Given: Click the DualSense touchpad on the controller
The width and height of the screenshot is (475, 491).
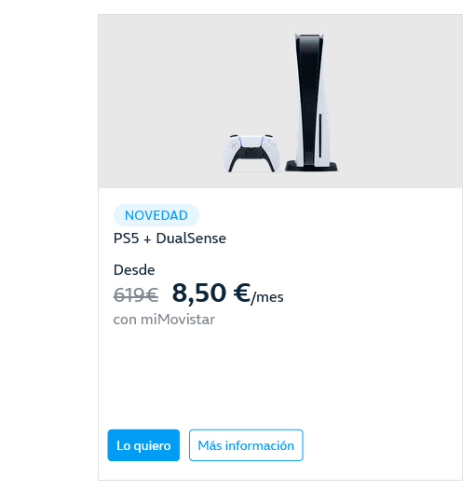Looking at the screenshot, I should coord(251,142).
